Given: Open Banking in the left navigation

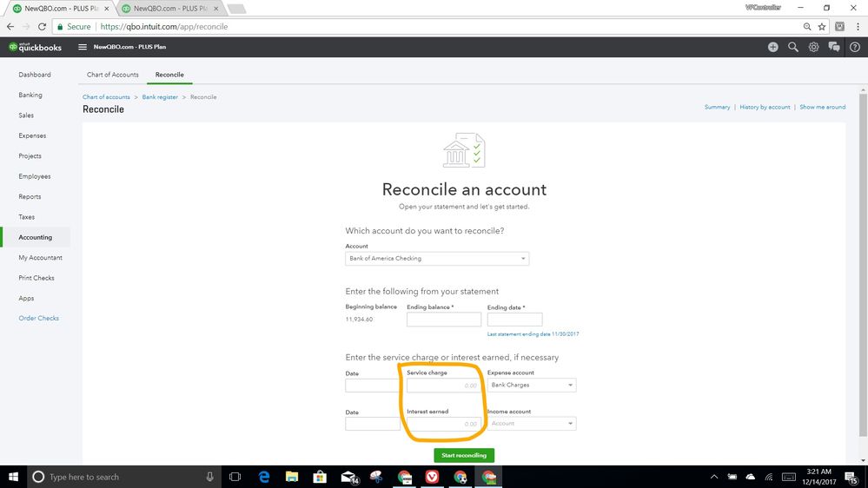Looking at the screenshot, I should [30, 96].
